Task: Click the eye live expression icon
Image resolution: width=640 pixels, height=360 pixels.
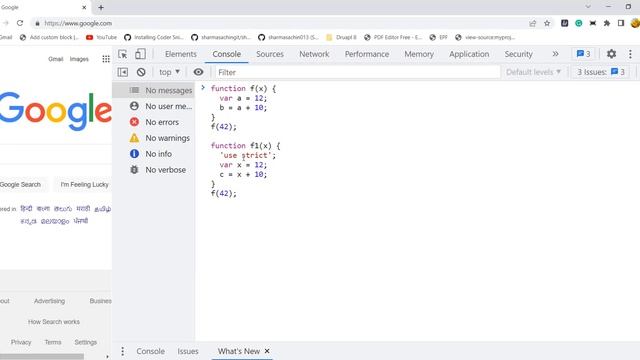Action: 198,72
